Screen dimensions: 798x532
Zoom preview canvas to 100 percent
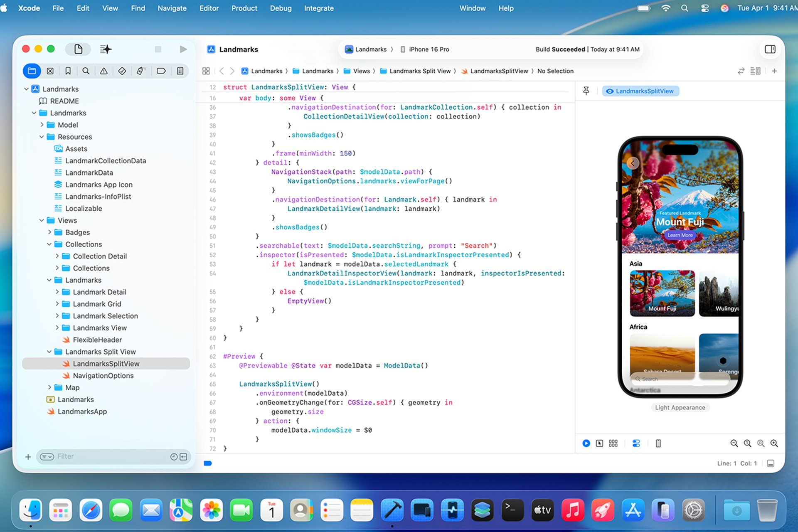pyautogui.click(x=747, y=443)
